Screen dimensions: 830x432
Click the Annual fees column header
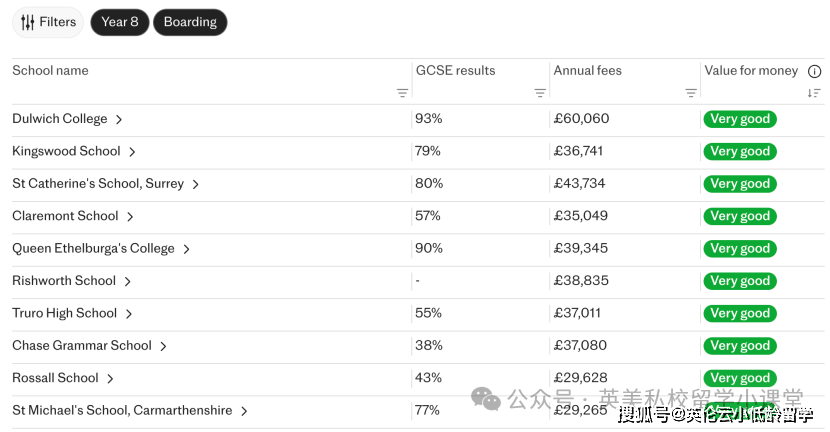(588, 71)
